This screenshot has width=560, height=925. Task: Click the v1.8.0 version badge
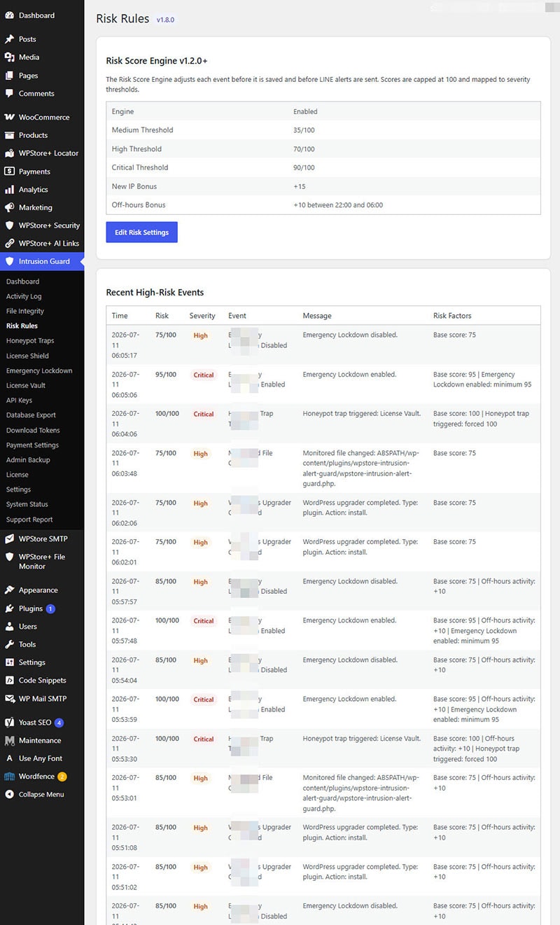click(x=165, y=20)
